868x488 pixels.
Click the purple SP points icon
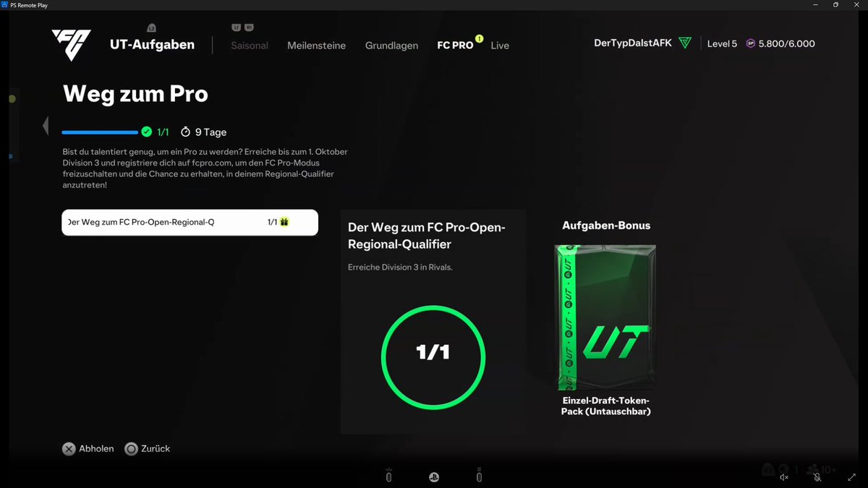pyautogui.click(x=750, y=43)
